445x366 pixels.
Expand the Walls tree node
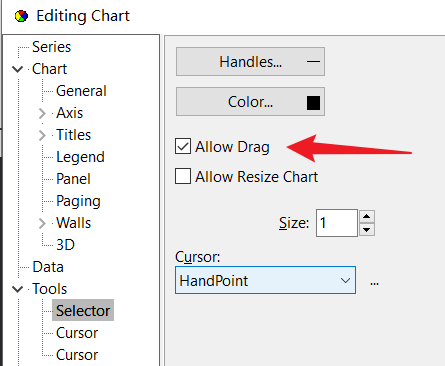pyautogui.click(x=42, y=223)
